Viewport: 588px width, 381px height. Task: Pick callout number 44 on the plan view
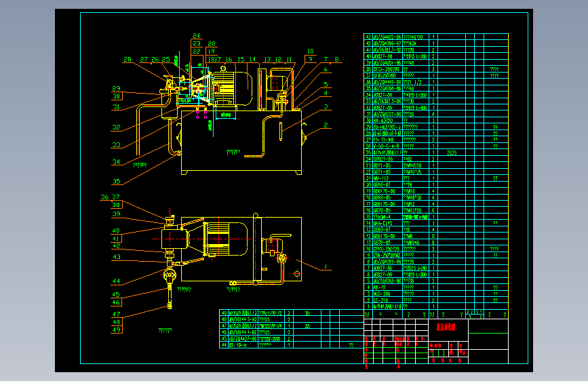(x=116, y=281)
